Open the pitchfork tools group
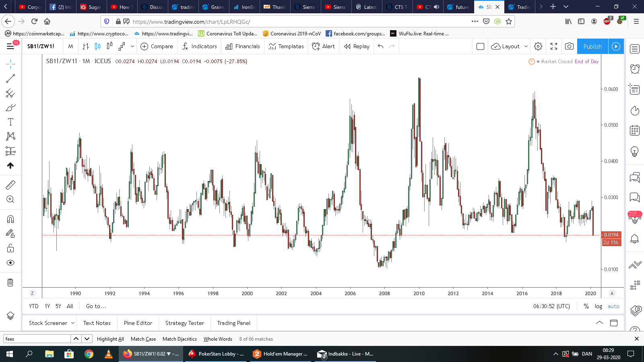 (x=10, y=93)
